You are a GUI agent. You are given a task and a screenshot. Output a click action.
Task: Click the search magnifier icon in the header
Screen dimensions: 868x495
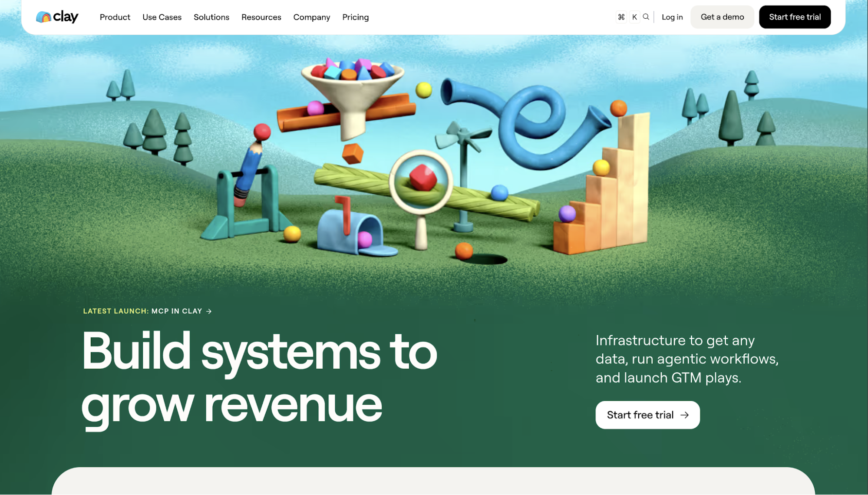coord(646,17)
